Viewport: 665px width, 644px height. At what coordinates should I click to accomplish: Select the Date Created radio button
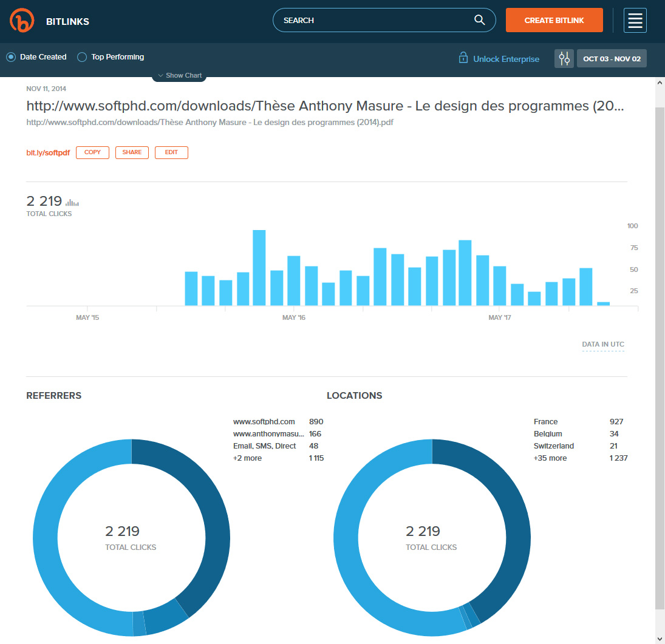coord(11,57)
